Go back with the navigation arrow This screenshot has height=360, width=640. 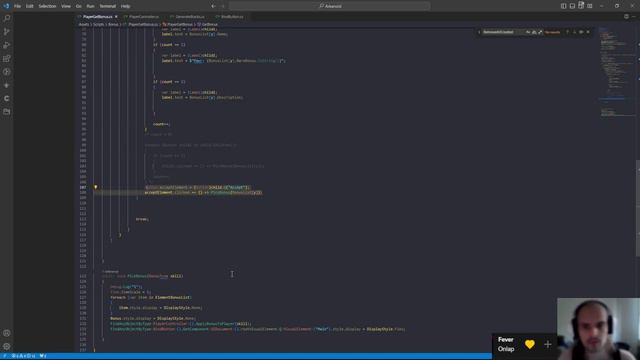tap(213, 6)
